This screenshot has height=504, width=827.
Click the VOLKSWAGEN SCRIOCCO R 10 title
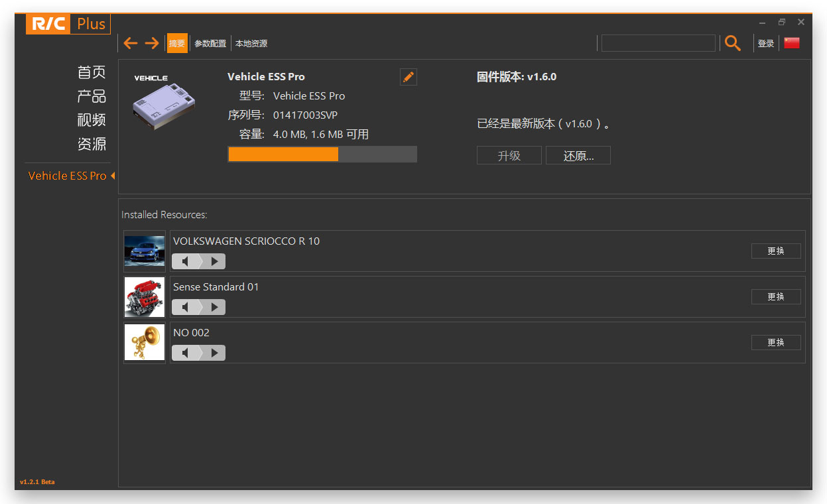(246, 241)
